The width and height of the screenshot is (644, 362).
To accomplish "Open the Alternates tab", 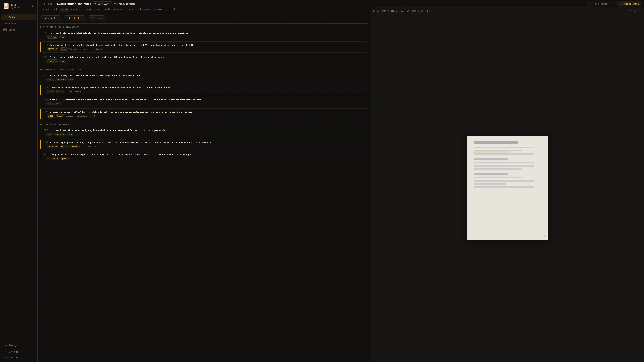I will (x=118, y=9).
